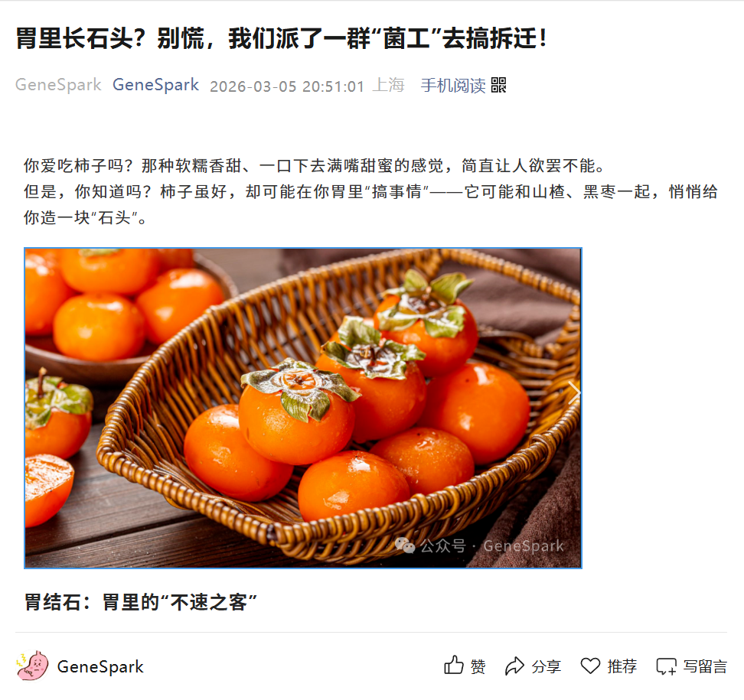Open the blue GeneSpark account link
Image resolution: width=744 pixels, height=700 pixels.
(155, 85)
